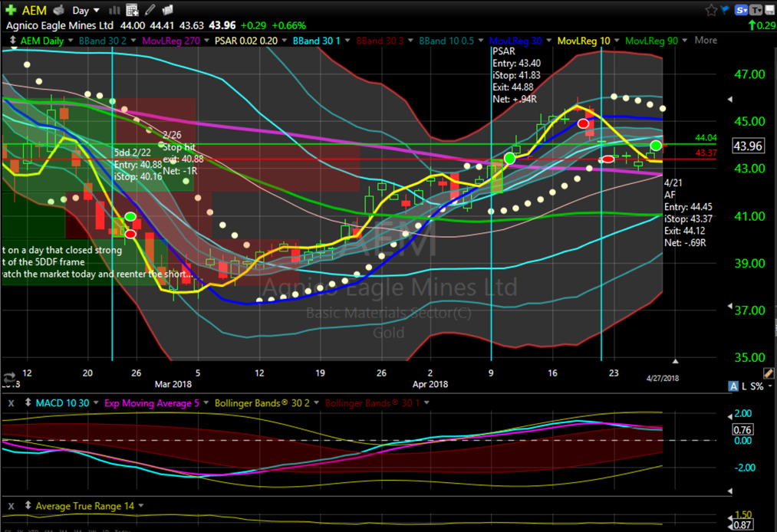Click the green plus add-chart icon
Image resolution: width=777 pixels, height=532 pixels.
click(11, 10)
